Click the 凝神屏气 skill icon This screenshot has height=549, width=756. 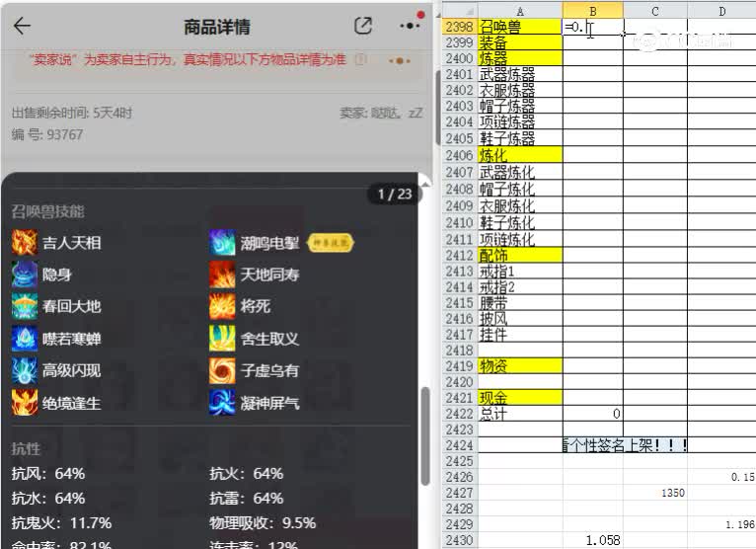coord(222,402)
